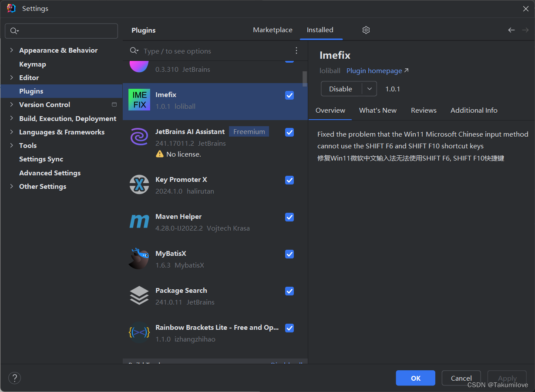Select the Package Search plugin name
This screenshot has width=535, height=392.
click(181, 290)
